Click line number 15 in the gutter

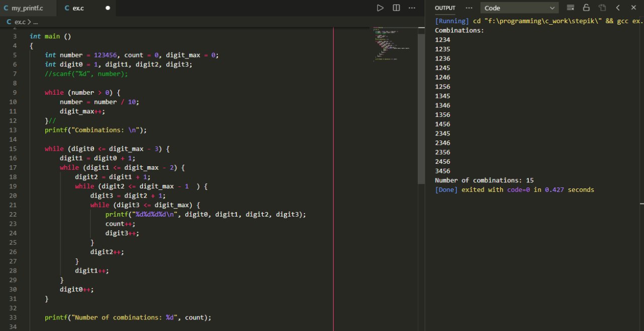click(13, 149)
